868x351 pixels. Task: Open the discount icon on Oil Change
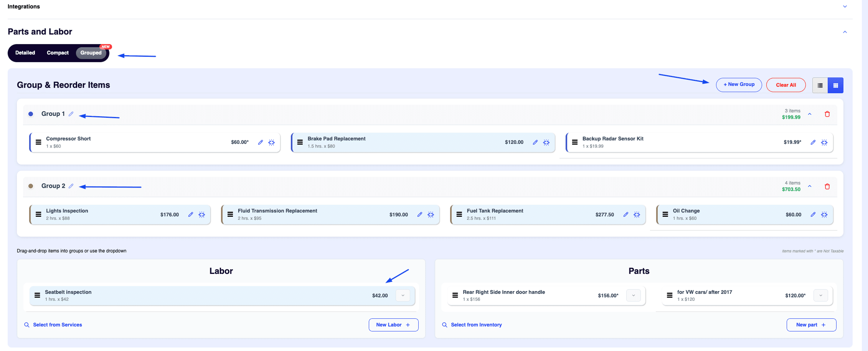pyautogui.click(x=824, y=214)
